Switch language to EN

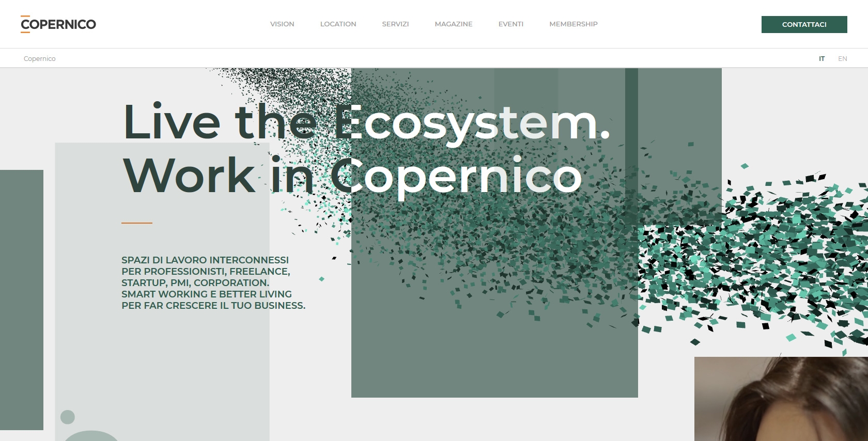tap(843, 58)
